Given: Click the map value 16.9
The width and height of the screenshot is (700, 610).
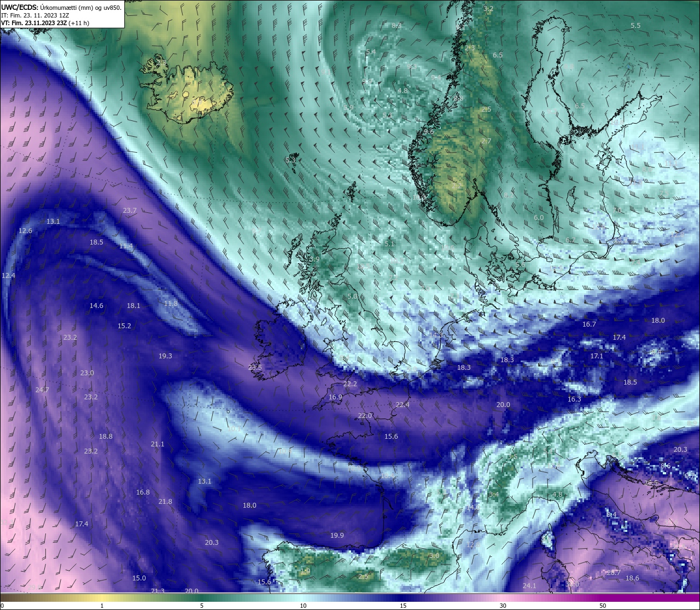Looking at the screenshot, I should coord(335,397).
